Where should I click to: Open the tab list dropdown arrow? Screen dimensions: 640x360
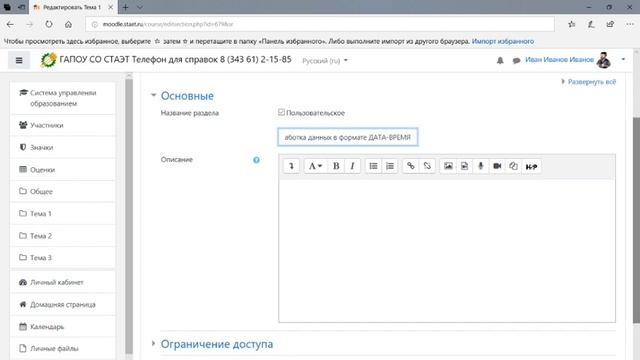[140, 7]
